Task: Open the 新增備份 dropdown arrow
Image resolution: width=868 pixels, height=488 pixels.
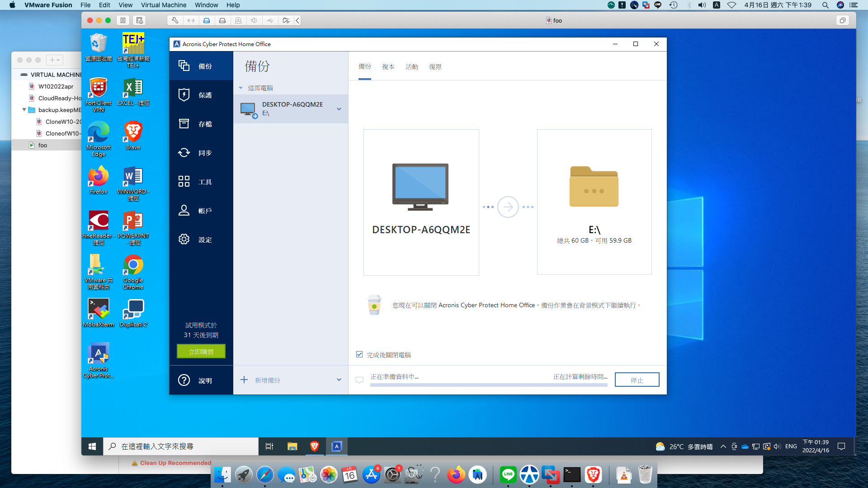Action: tap(339, 380)
